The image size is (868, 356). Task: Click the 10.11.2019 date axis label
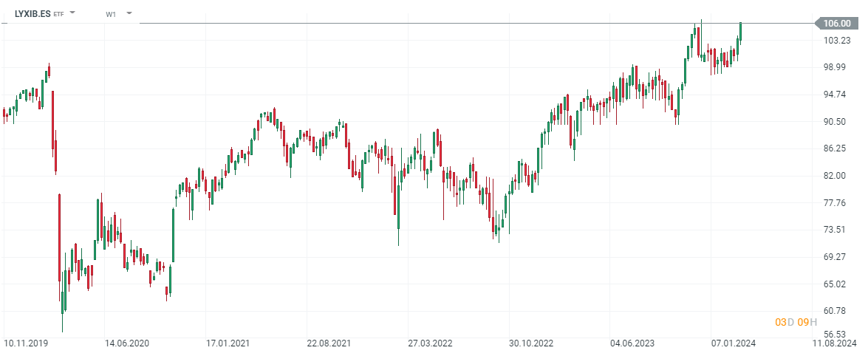tap(24, 343)
